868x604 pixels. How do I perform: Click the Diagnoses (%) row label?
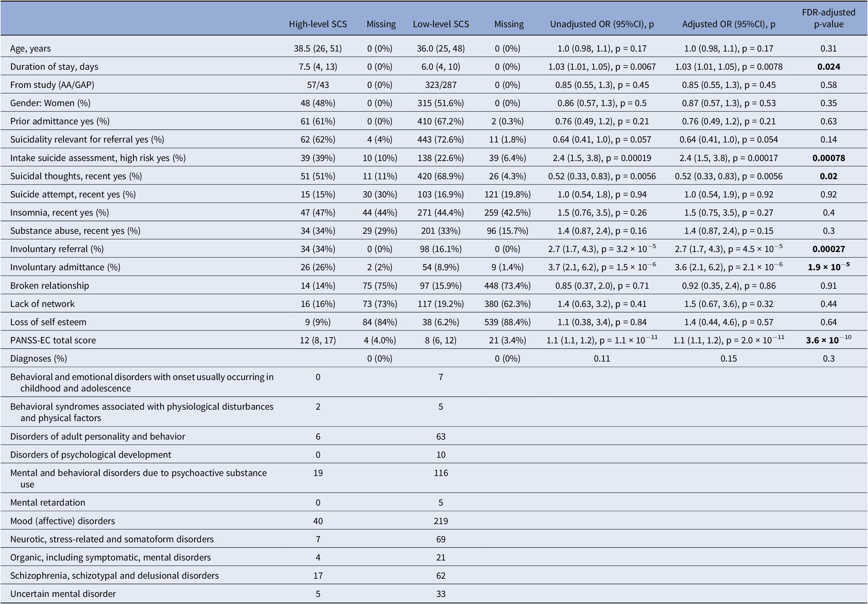pos(39,358)
